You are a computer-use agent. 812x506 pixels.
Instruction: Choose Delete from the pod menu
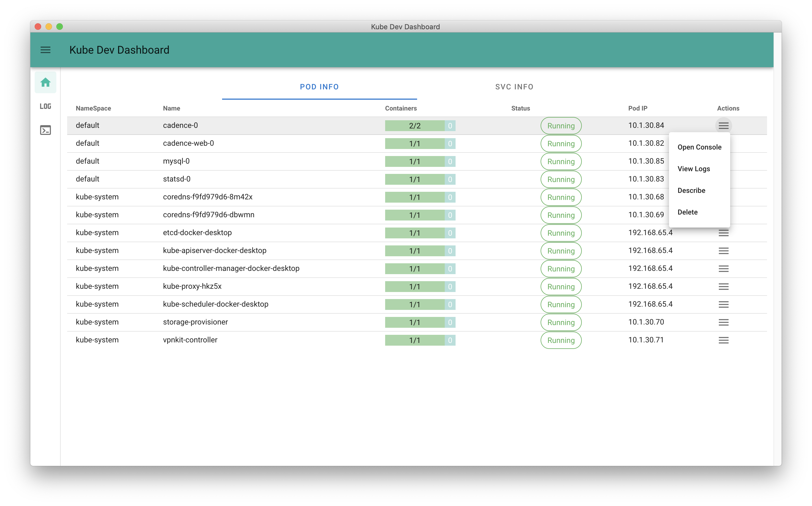(x=687, y=212)
